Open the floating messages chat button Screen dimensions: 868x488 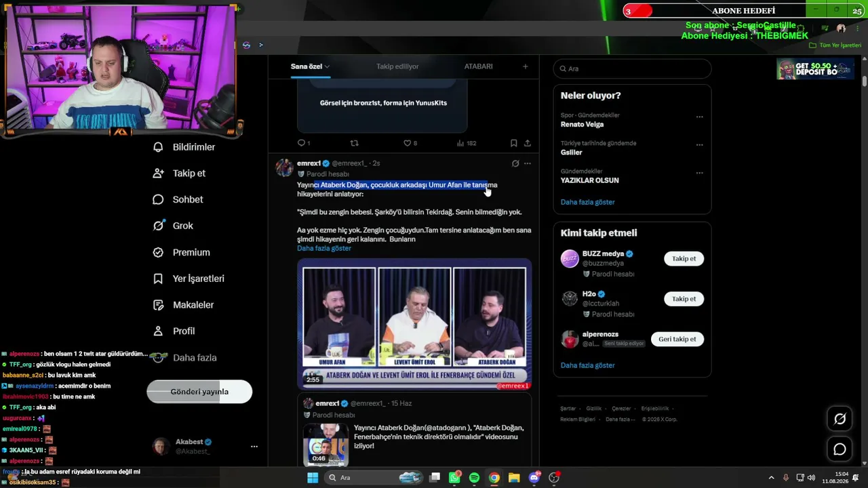pos(840,449)
